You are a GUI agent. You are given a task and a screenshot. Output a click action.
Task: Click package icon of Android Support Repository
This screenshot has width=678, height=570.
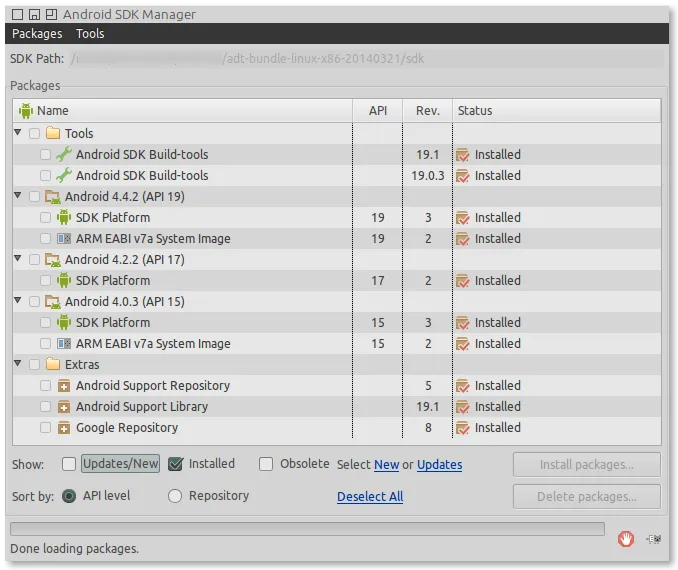coord(64,385)
